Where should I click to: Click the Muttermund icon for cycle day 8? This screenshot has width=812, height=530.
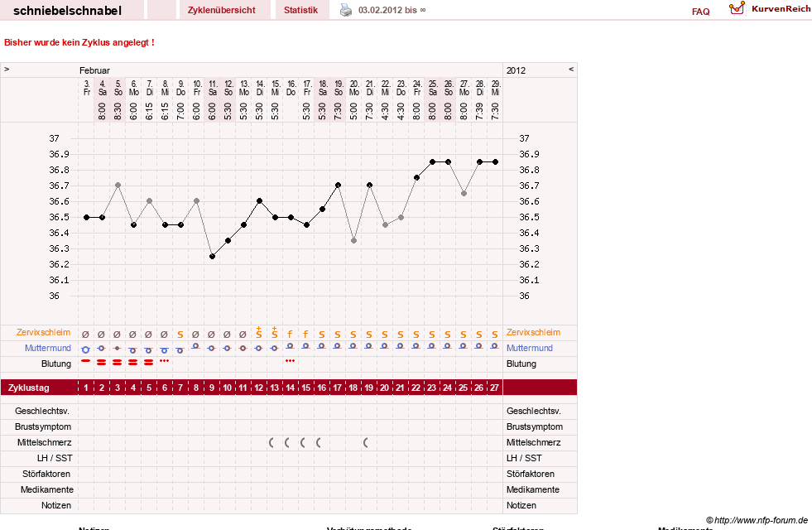195,346
